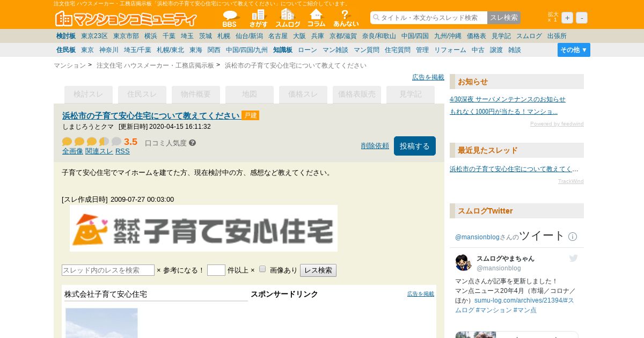Select the 価格スレ tab
This screenshot has height=338, width=644.
coord(303,94)
